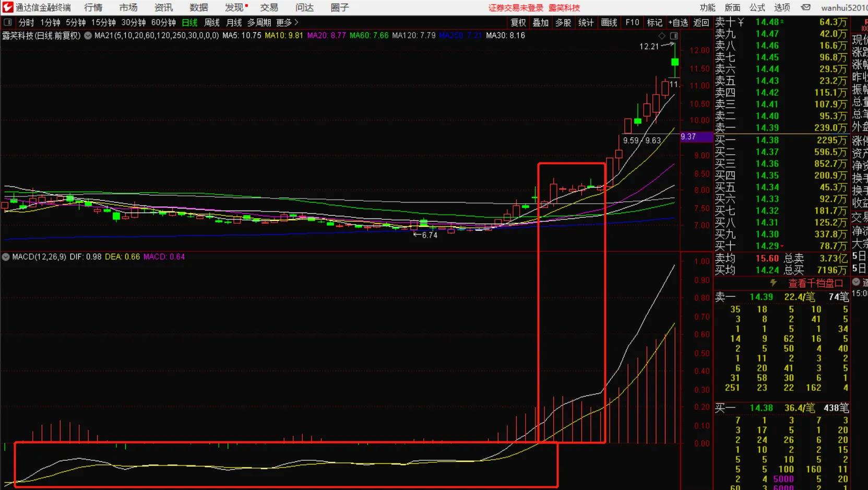Click the diamond marker icon above the chart
868x490 pixels.
click(x=662, y=36)
